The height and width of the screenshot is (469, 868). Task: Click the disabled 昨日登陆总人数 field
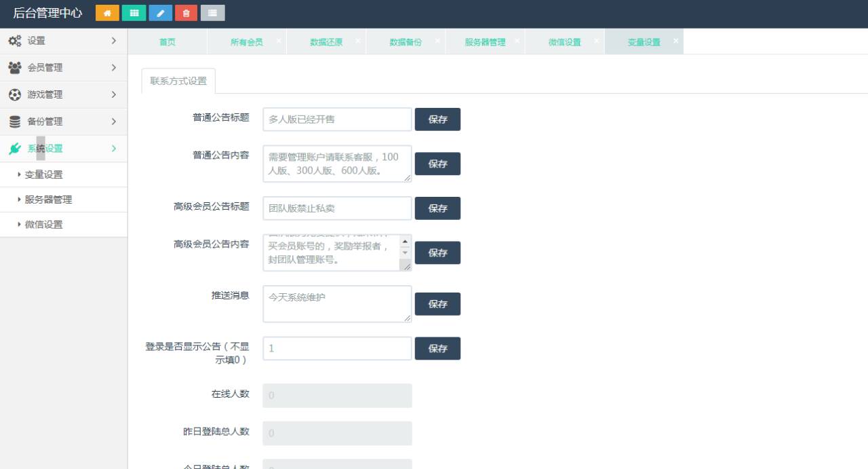[x=337, y=433]
